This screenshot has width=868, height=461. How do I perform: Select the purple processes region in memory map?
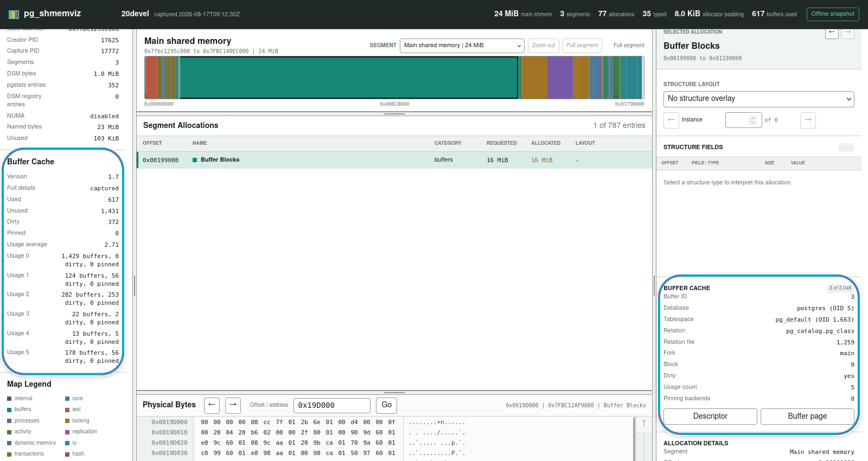(x=560, y=78)
